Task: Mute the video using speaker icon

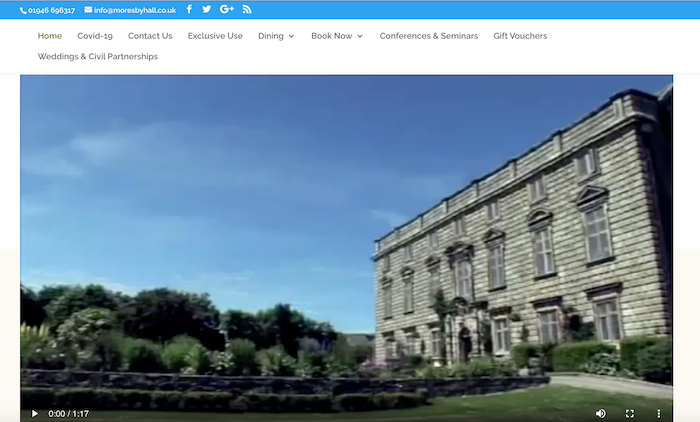Action: tap(601, 413)
